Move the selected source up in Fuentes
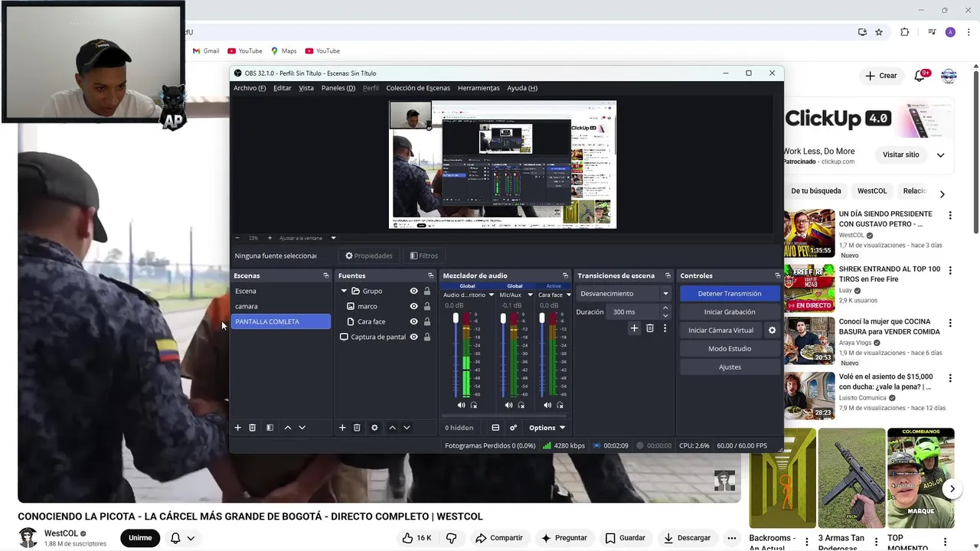The width and height of the screenshot is (980, 551). 393,428
